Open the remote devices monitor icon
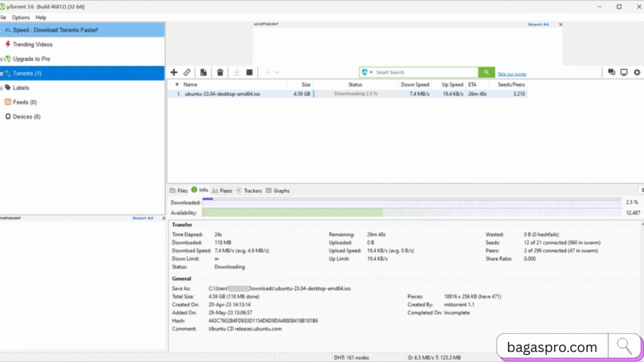 pyautogui.click(x=623, y=72)
